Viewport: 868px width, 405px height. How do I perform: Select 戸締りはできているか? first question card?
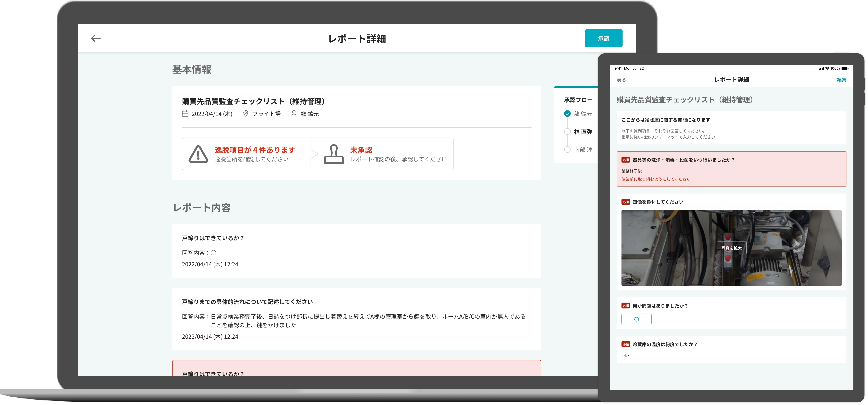click(x=356, y=251)
